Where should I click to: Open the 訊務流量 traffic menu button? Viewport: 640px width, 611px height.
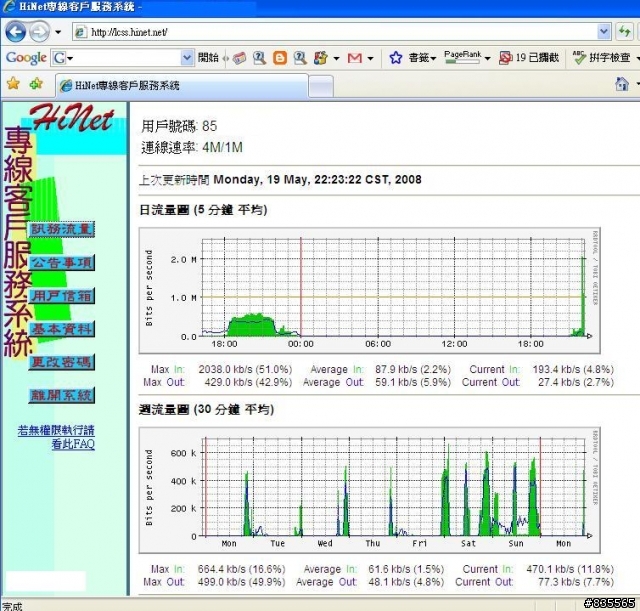pyautogui.click(x=62, y=229)
